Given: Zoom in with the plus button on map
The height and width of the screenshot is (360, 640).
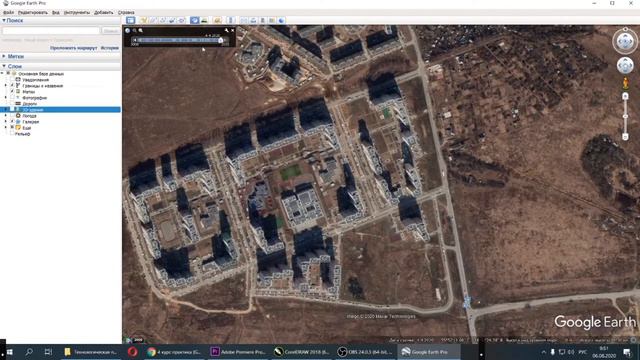Looking at the screenshot, I should pos(625,96).
